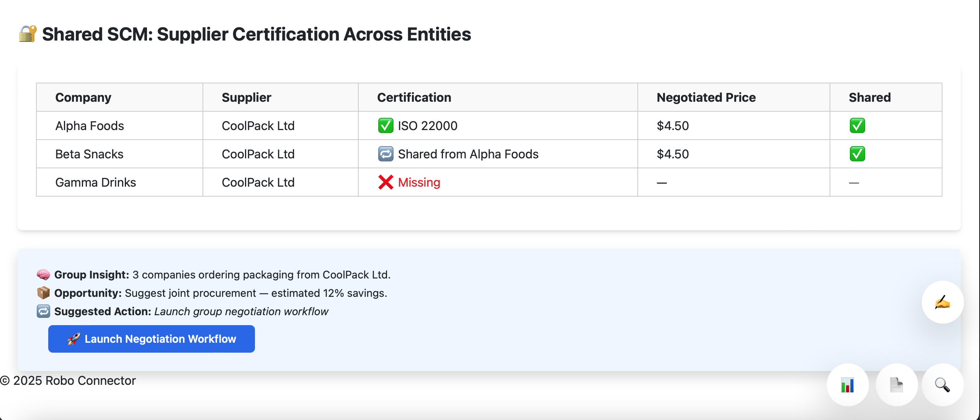Viewport: 980px width, 420px height.
Task: Toggle Shared checkmark for Alpha Foods
Action: (x=857, y=126)
